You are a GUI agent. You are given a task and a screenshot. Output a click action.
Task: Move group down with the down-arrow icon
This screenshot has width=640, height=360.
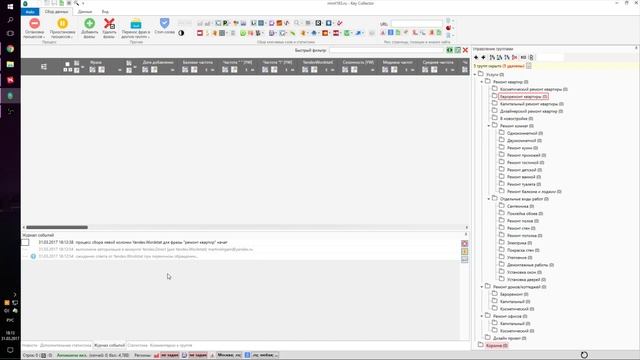tap(484, 58)
